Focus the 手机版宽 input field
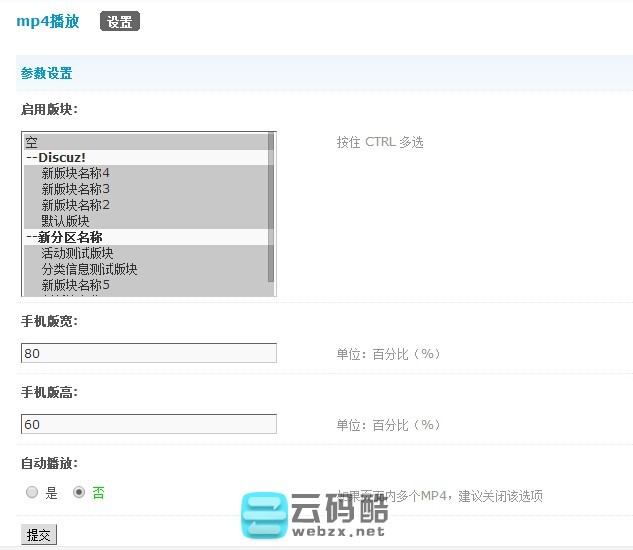 click(148, 353)
